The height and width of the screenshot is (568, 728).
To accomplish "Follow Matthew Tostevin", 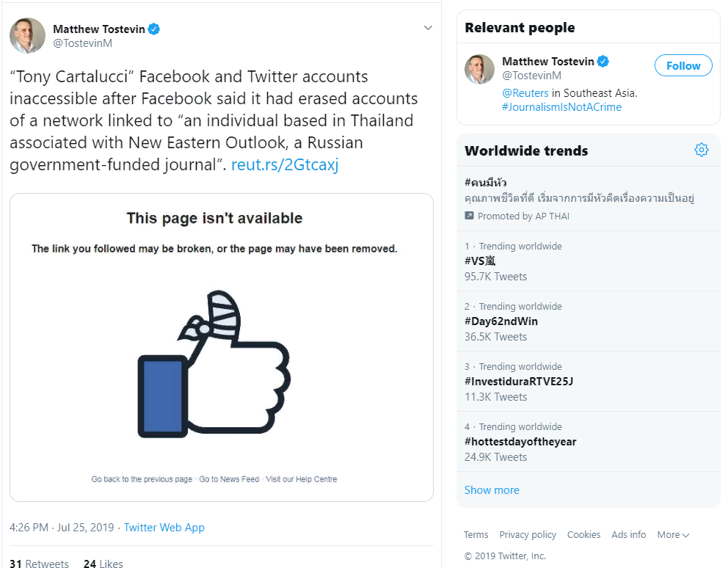I will pyautogui.click(x=682, y=66).
